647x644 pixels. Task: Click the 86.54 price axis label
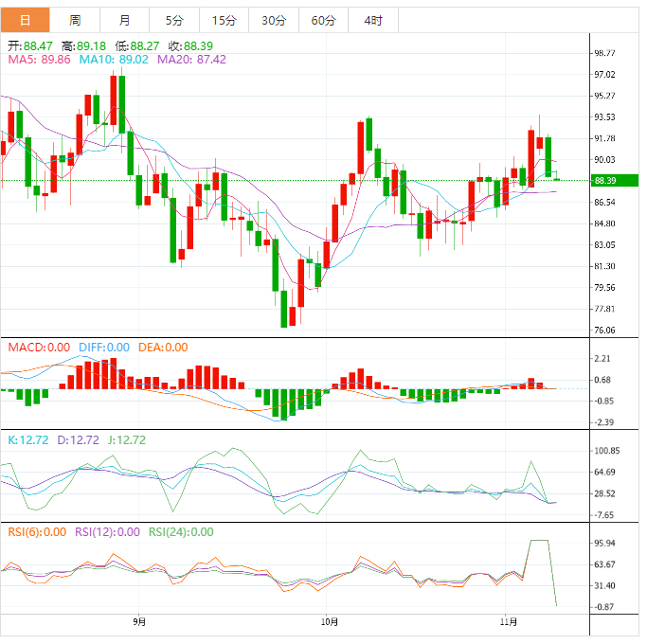click(604, 202)
